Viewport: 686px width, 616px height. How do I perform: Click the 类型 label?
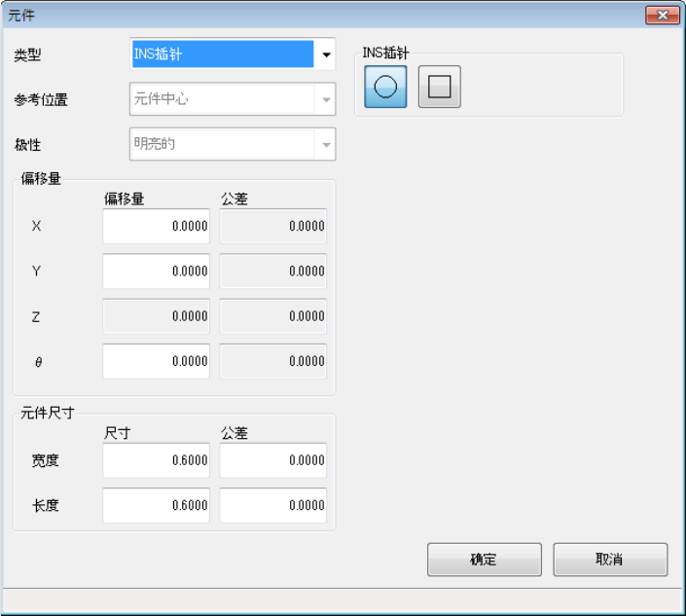[27, 55]
